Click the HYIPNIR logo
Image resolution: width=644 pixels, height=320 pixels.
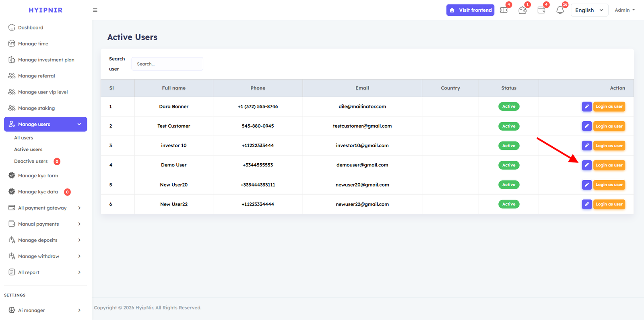click(x=45, y=10)
